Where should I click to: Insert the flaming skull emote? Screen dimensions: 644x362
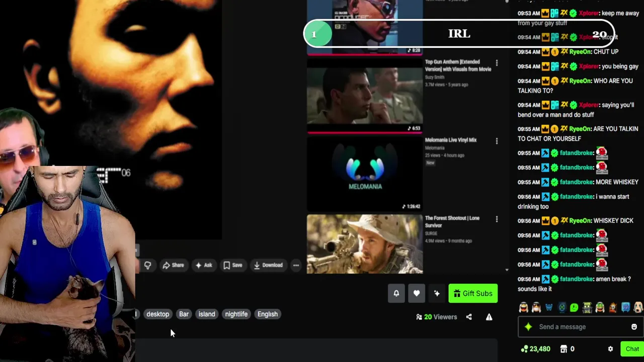pyautogui.click(x=613, y=307)
